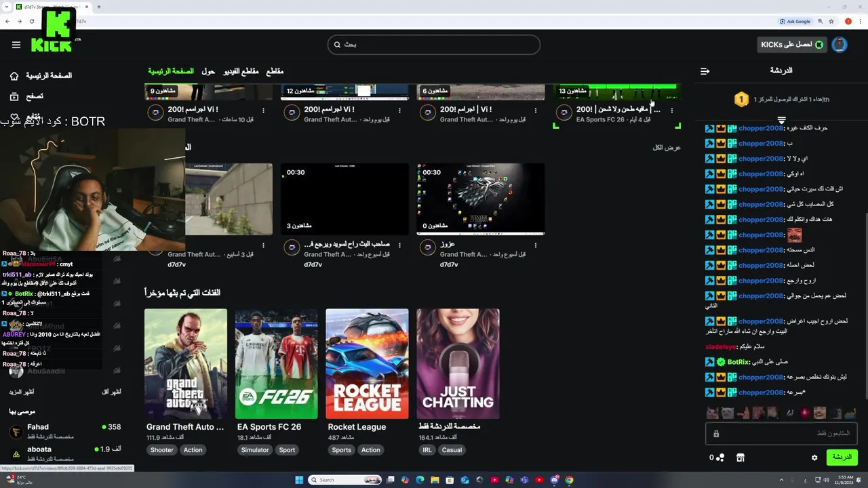Screen dimensions: 868x488
Task: Show fewer followed channels
Action: click(112, 392)
